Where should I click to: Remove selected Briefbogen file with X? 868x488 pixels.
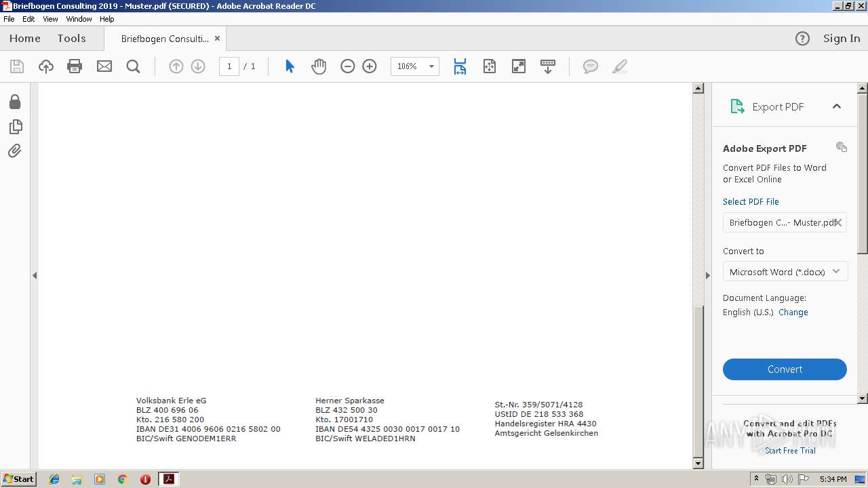click(x=838, y=222)
